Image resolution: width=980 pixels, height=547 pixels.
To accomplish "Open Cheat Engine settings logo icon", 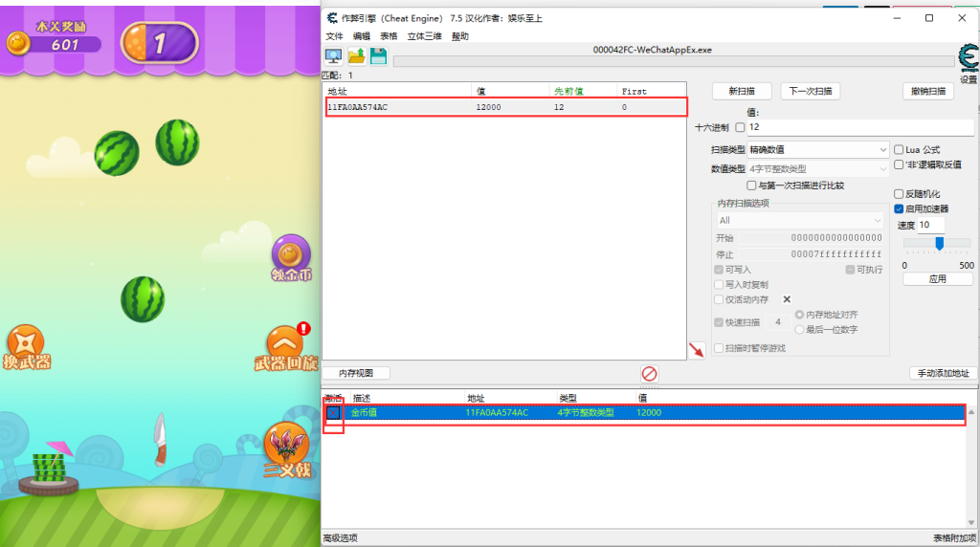I will (969, 58).
